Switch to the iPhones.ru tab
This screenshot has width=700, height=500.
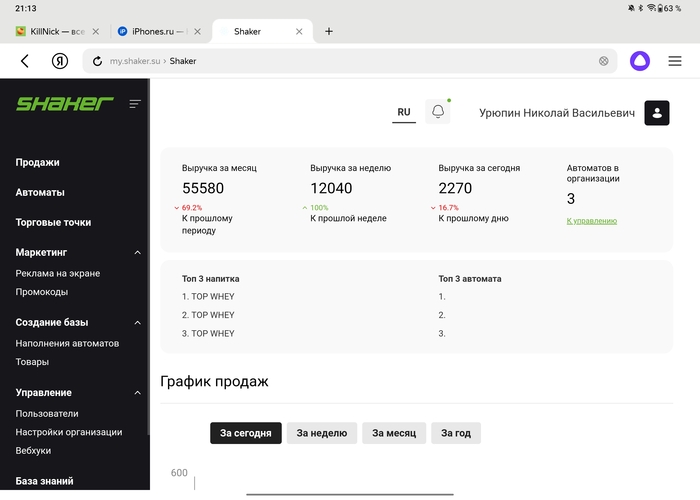[154, 31]
